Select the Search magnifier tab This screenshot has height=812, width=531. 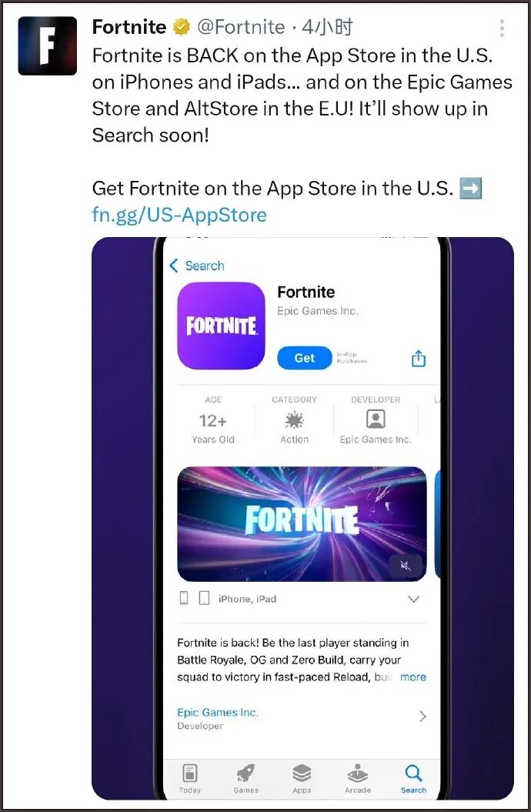pyautogui.click(x=413, y=778)
